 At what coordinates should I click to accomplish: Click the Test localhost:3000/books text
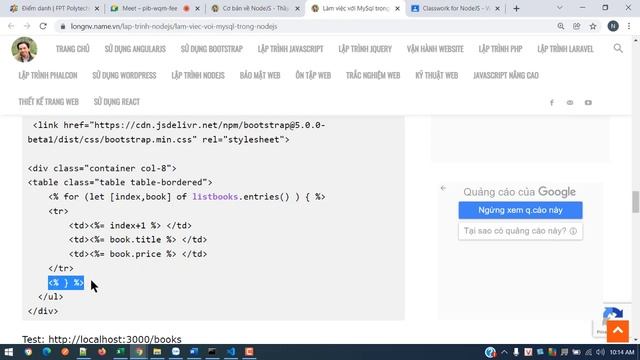click(102, 339)
